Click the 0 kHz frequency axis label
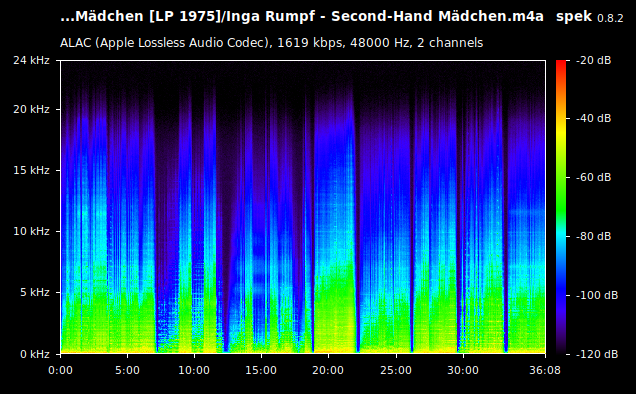636x394 pixels. (35, 354)
